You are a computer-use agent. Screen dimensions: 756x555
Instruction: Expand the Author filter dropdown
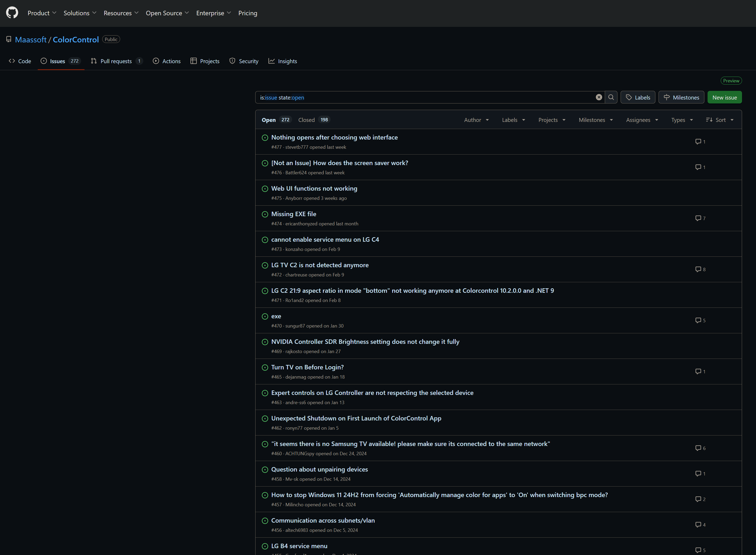(476, 120)
